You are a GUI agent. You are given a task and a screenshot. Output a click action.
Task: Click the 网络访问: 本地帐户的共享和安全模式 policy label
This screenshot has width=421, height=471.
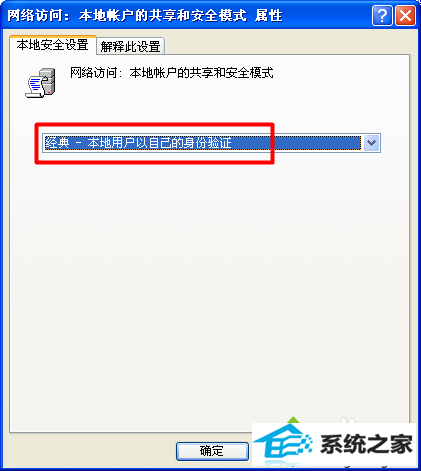point(172,73)
